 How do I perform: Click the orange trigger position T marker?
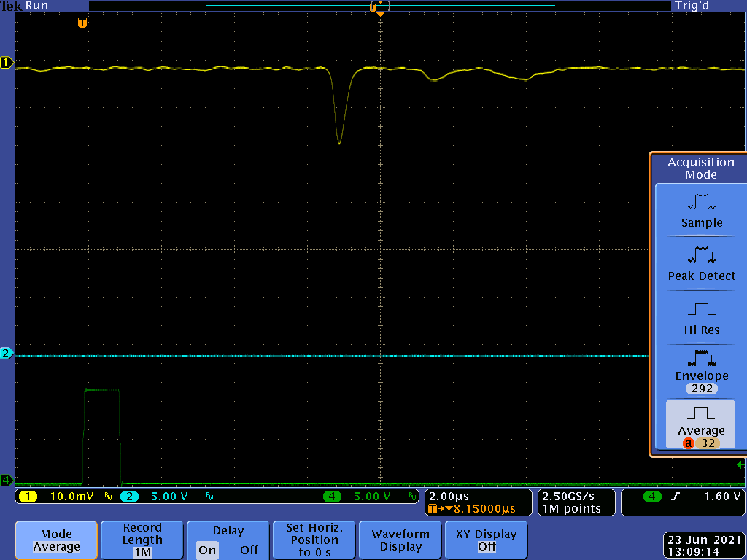point(82,23)
